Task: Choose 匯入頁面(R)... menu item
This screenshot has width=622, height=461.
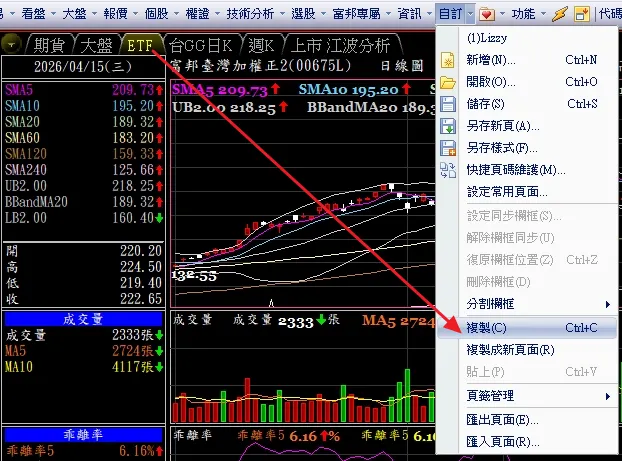Action: [528, 442]
